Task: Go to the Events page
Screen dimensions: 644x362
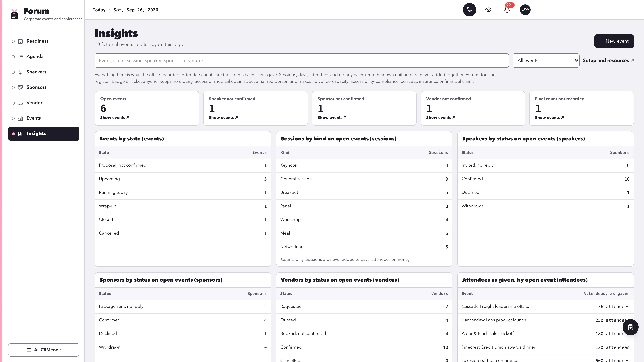Action: pyautogui.click(x=44, y=118)
